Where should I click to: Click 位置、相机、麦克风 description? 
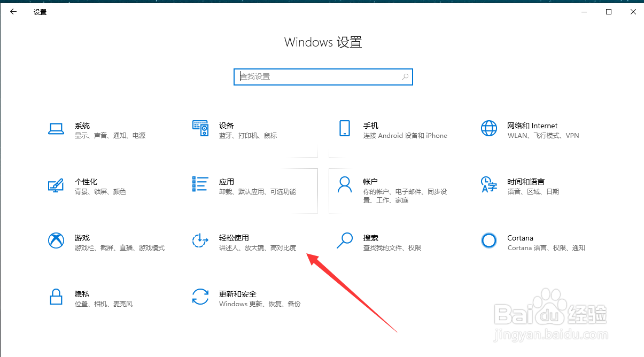[x=104, y=304]
